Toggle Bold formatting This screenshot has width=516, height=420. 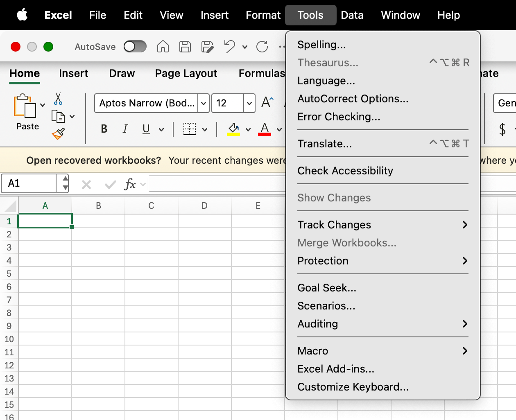pos(104,129)
